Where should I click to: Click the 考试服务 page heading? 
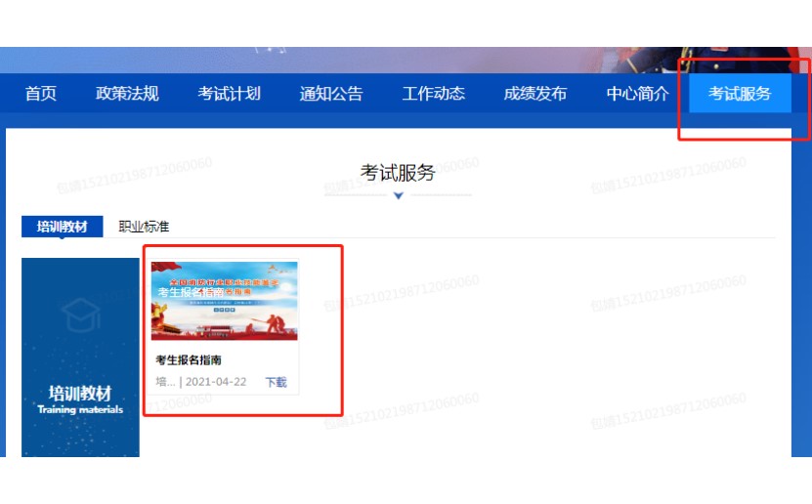398,173
